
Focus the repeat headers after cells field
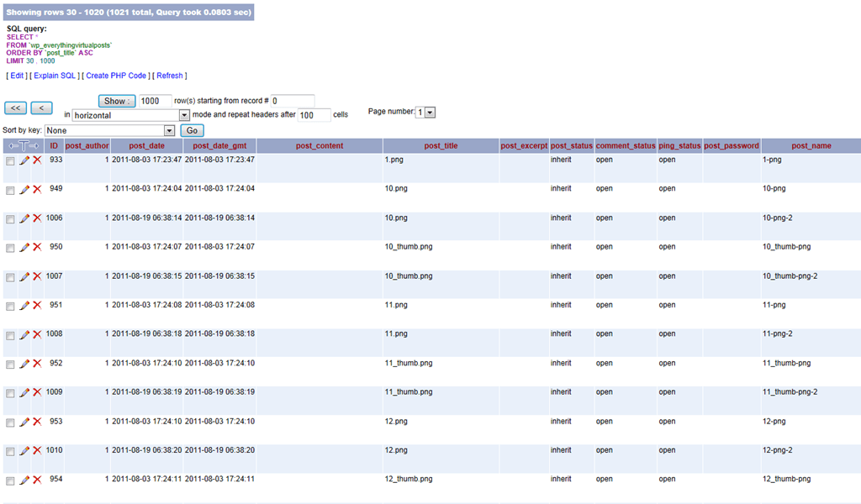coord(314,115)
